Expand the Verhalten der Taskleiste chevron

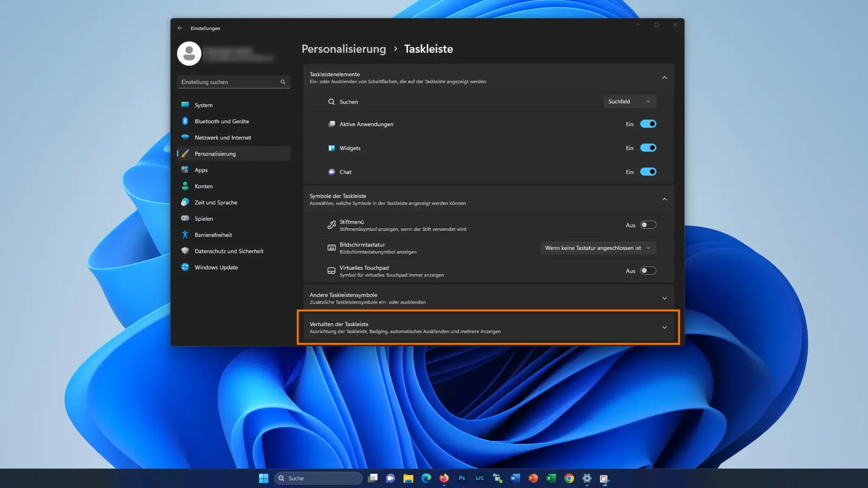click(x=665, y=327)
